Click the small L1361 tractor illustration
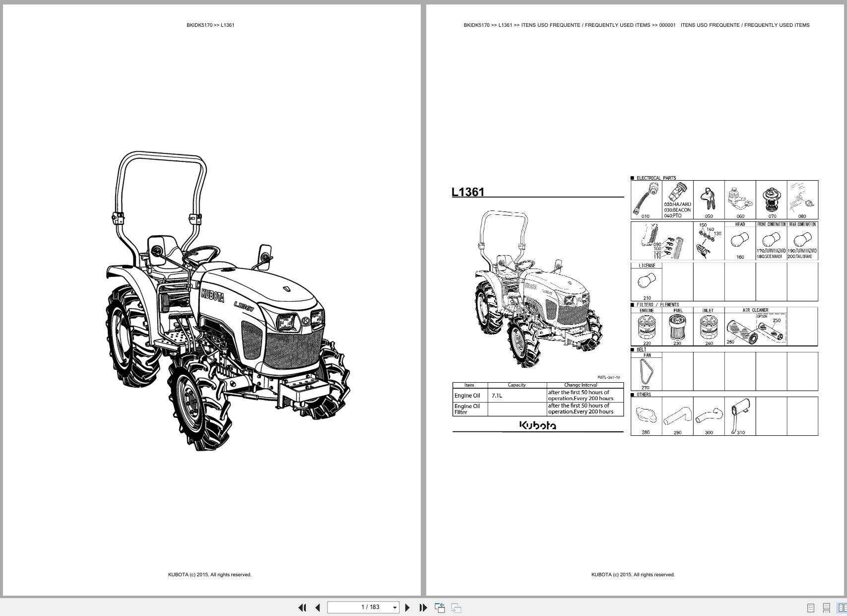 click(x=538, y=289)
